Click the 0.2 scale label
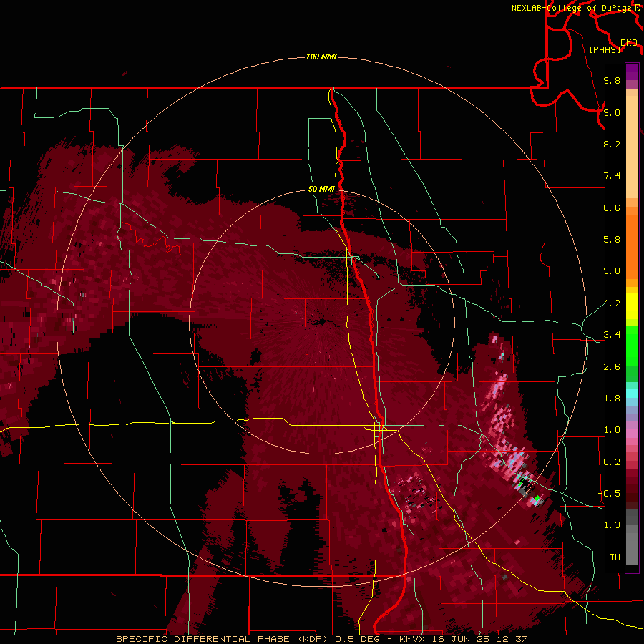644x644 pixels. [612, 462]
